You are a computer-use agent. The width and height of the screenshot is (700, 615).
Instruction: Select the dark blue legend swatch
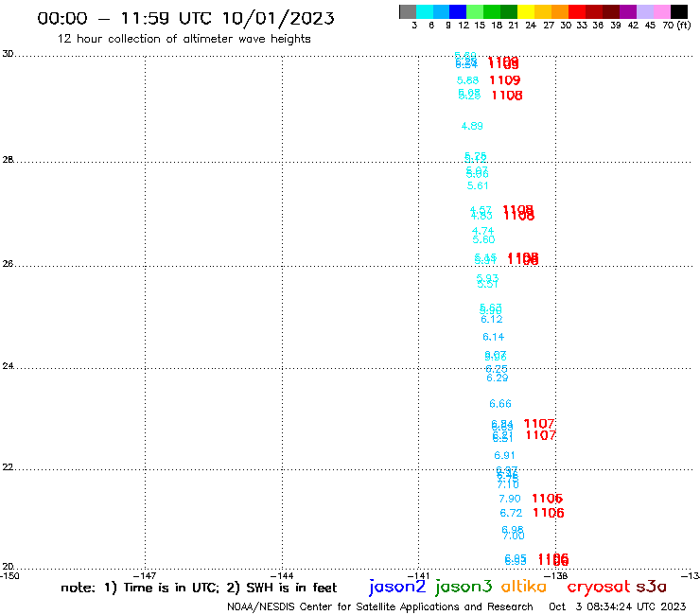[x=458, y=11]
